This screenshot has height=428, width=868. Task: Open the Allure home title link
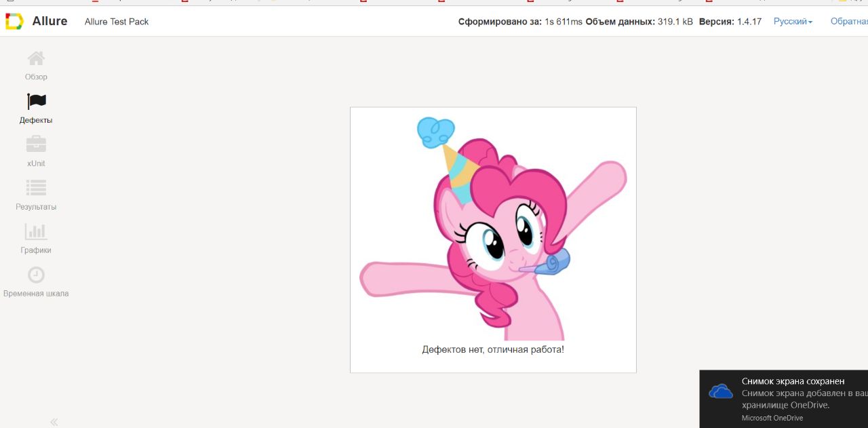[50, 21]
